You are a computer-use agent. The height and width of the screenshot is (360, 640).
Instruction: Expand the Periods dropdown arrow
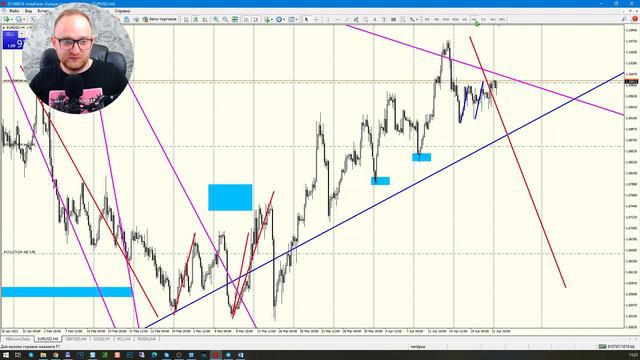tap(284, 19)
